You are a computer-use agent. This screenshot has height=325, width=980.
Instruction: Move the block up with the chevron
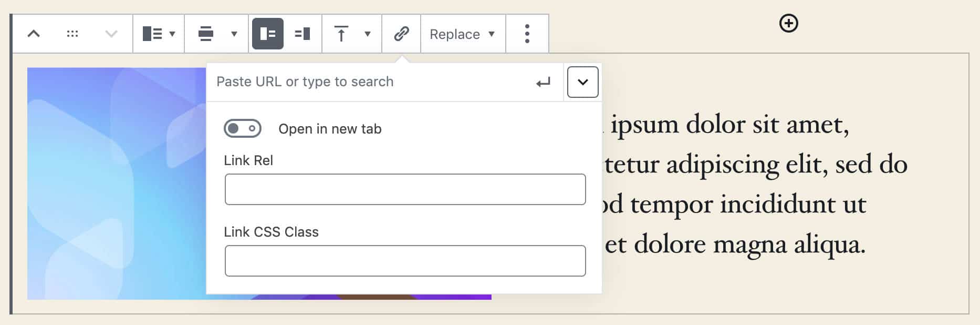click(34, 34)
